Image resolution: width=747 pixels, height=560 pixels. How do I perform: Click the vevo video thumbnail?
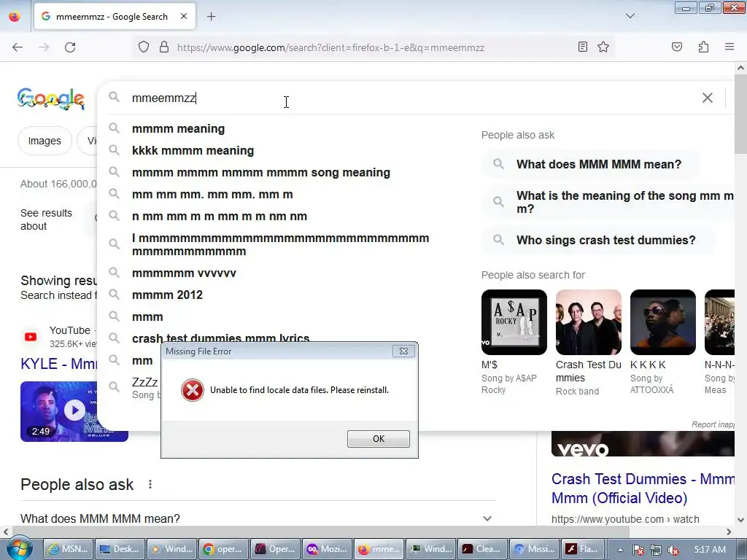643,444
